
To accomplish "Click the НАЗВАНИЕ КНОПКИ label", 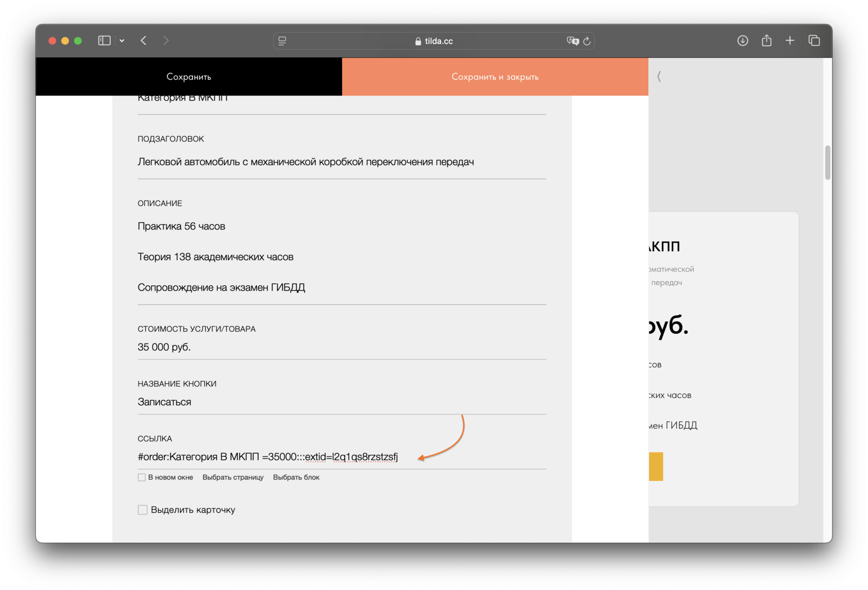I will click(177, 384).
